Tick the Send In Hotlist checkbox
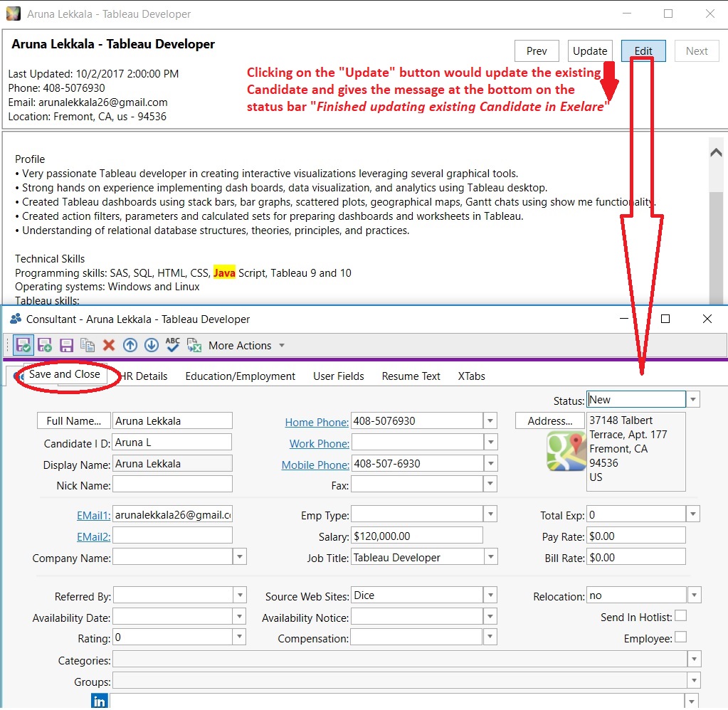Screen dimensions: 728x710 pos(680,616)
